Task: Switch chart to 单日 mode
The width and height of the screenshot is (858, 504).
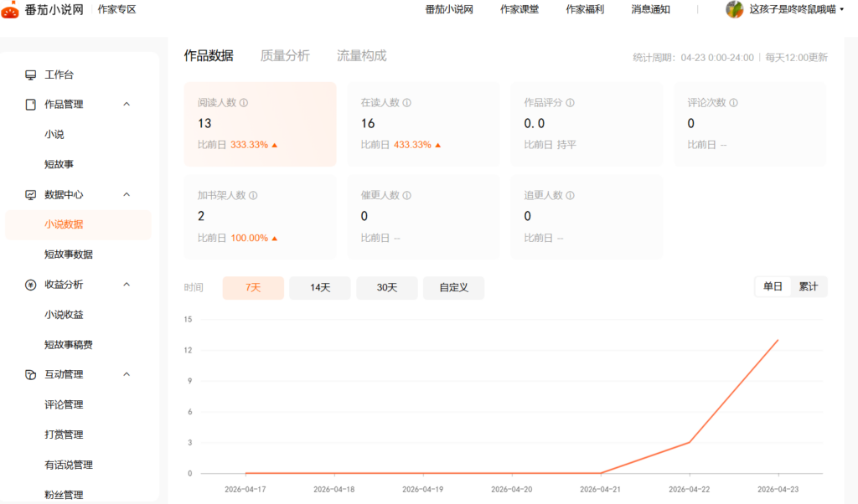Action: (x=773, y=286)
